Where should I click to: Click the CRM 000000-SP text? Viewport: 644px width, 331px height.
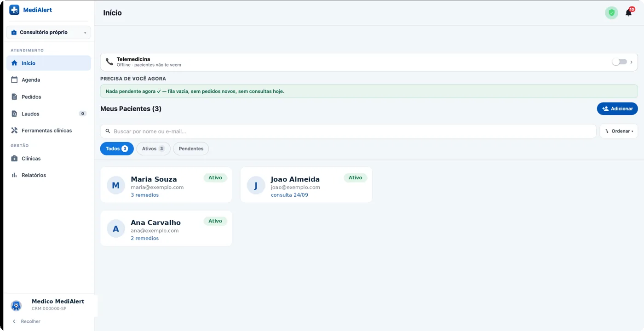click(x=49, y=308)
